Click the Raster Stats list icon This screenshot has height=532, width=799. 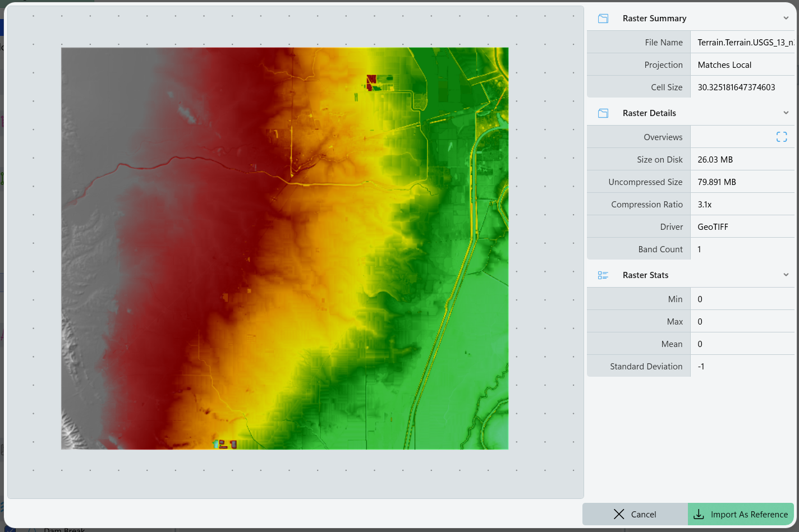[x=603, y=275]
